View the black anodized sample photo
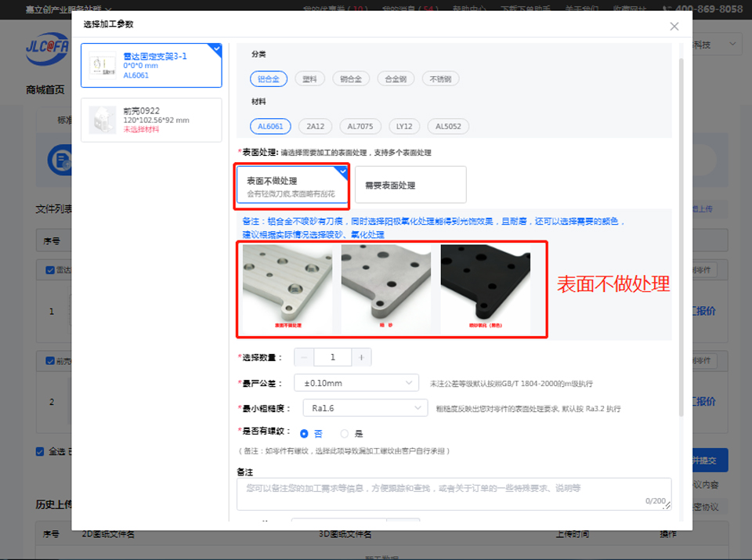Viewport: 752px width, 560px height. click(x=486, y=287)
